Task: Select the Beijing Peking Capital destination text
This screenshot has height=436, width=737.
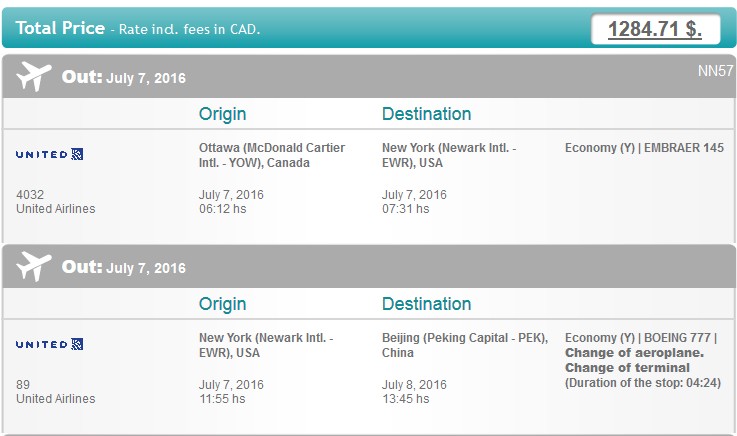Action: coord(464,344)
